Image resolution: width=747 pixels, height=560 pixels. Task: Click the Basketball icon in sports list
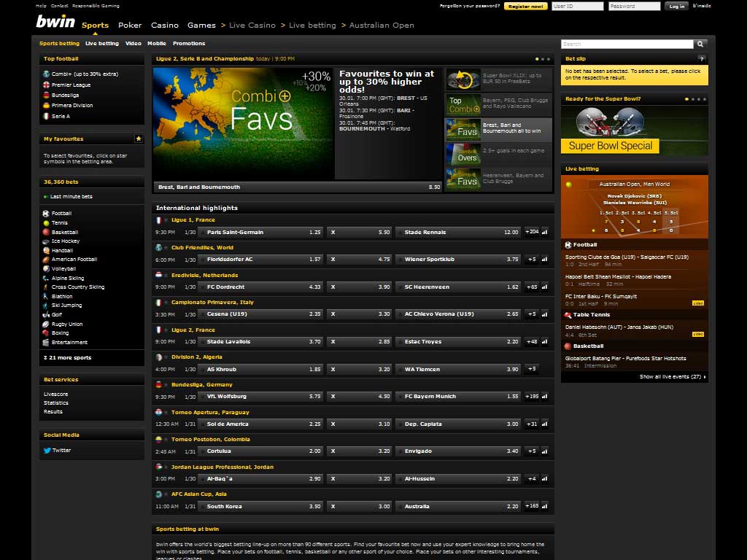[46, 232]
